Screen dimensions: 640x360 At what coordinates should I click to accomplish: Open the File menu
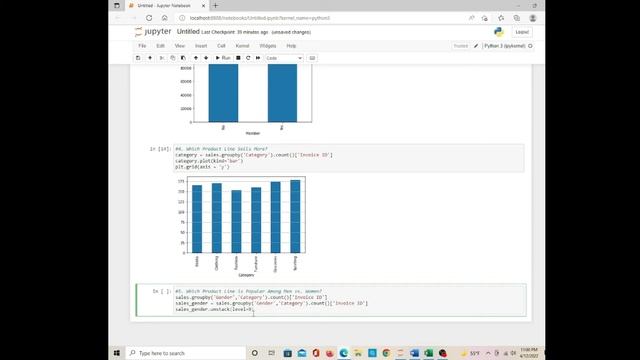tap(142, 46)
